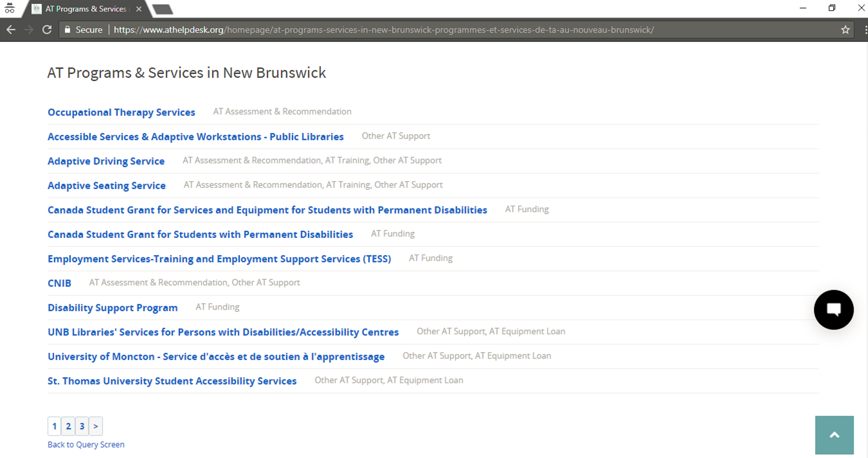
Task: Open the black chat bubble widget
Action: tap(834, 310)
